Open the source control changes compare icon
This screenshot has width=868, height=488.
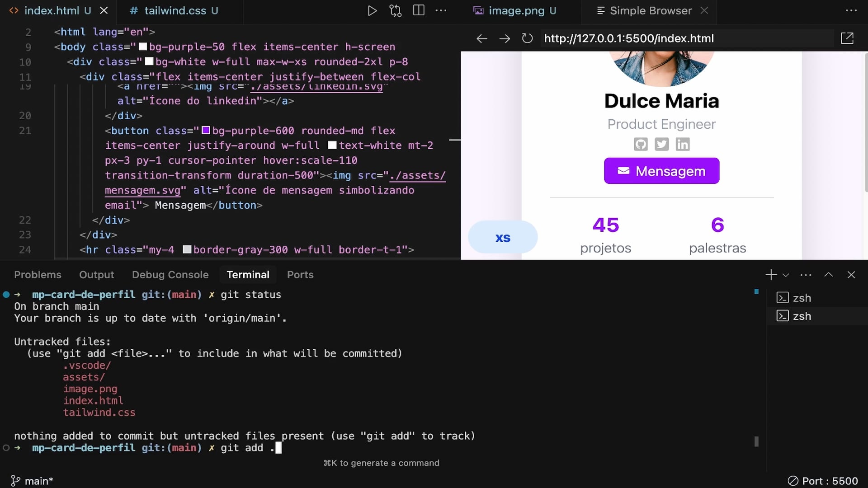(x=395, y=10)
